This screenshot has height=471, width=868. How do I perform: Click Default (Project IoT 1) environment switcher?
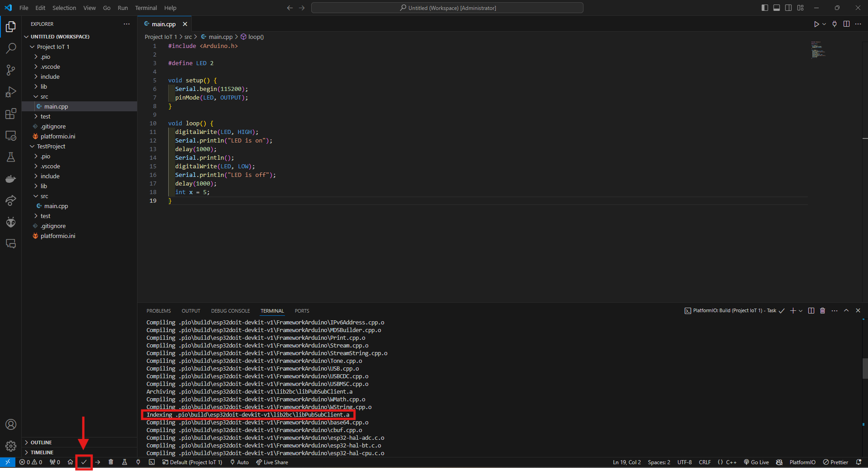[192, 462]
